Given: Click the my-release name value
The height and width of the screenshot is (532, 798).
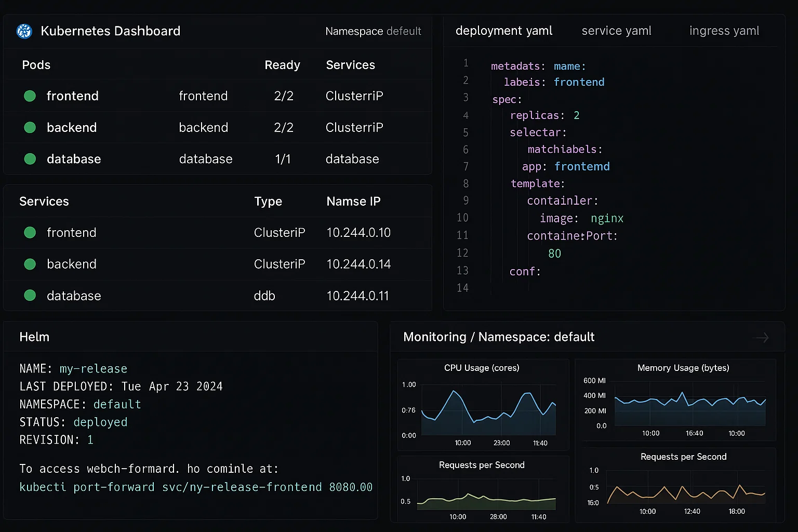Looking at the screenshot, I should 94,368.
